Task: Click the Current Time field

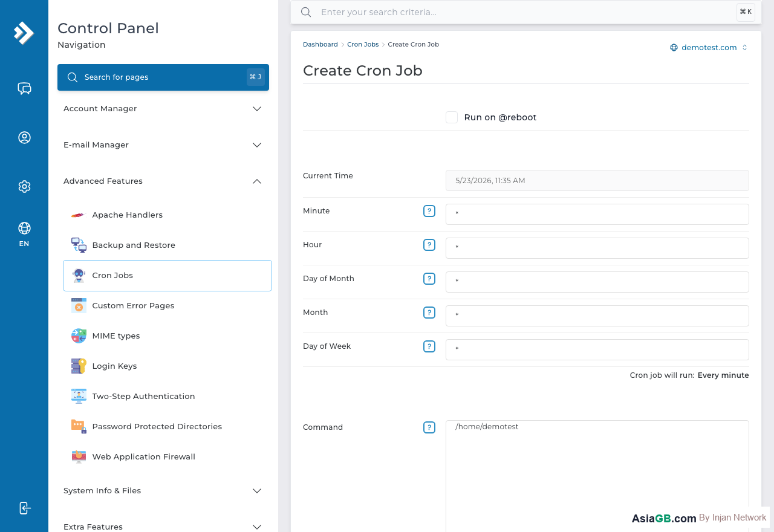Action: coord(597,180)
